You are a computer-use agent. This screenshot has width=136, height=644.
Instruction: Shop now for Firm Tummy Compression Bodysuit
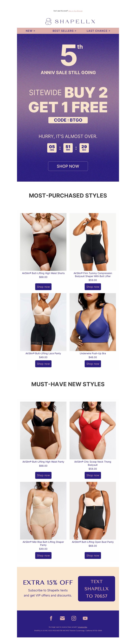tap(93, 287)
